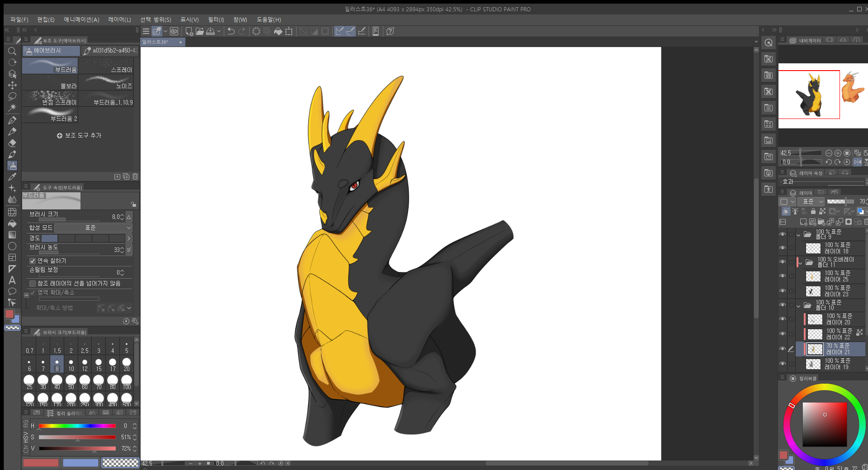Image resolution: width=868 pixels, height=470 pixels.
Task: Collapse the 폴더 10 folder arrow
Action: (x=798, y=306)
